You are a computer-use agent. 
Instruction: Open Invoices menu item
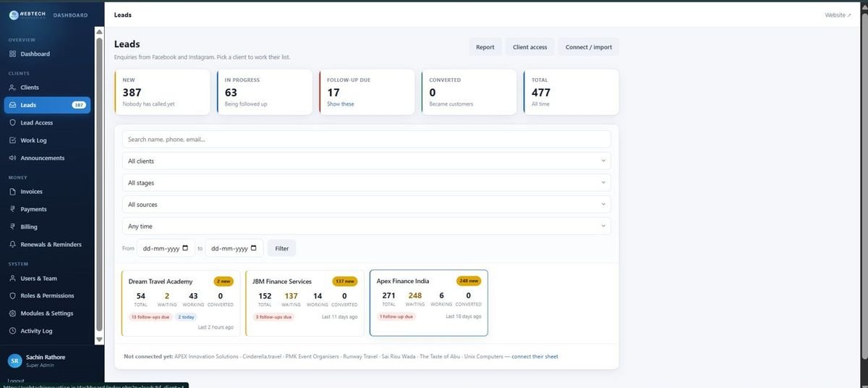(47, 192)
